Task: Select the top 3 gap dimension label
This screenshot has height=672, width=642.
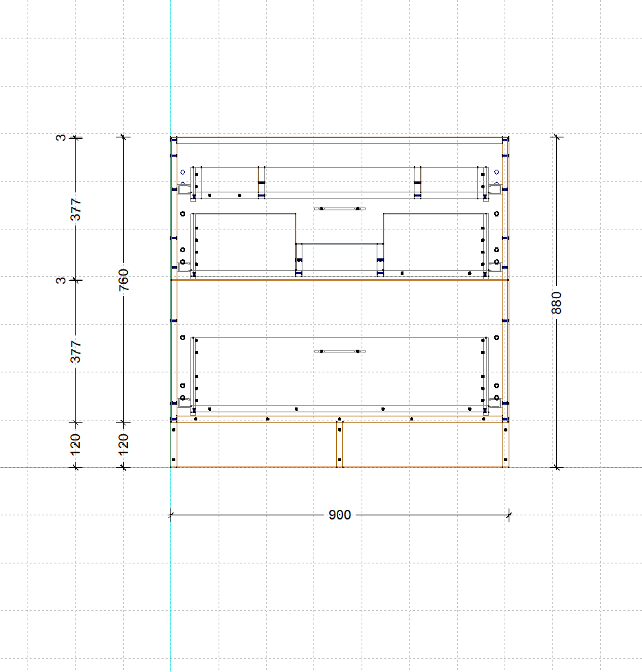Action: [x=62, y=138]
